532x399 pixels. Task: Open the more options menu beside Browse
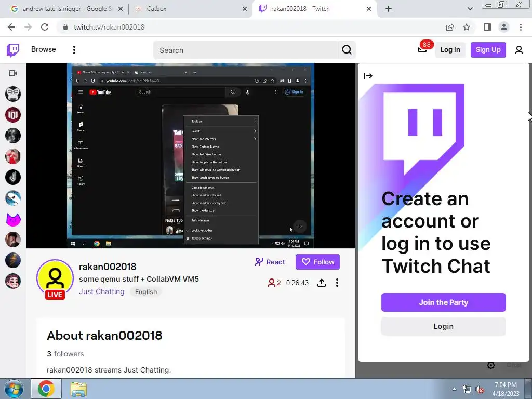(x=74, y=50)
